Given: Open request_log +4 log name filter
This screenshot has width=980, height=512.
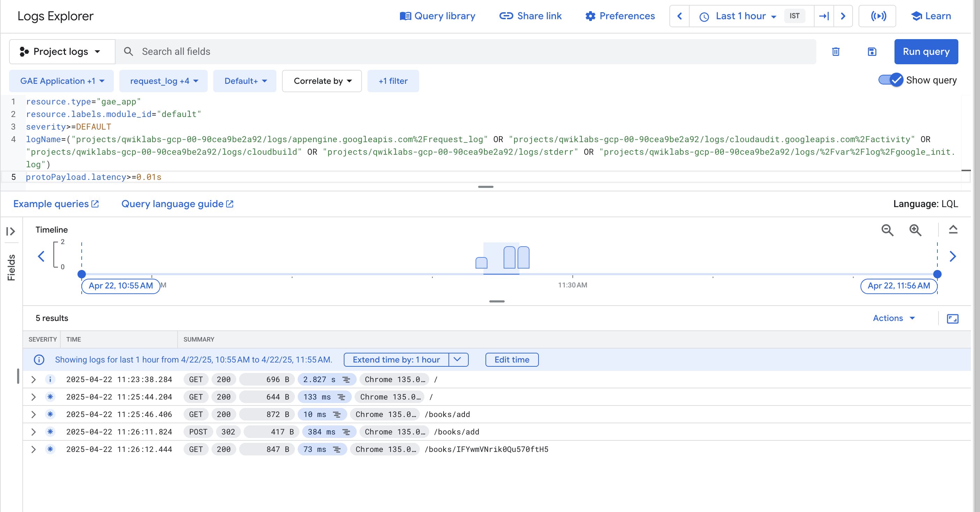Looking at the screenshot, I should tap(164, 81).
